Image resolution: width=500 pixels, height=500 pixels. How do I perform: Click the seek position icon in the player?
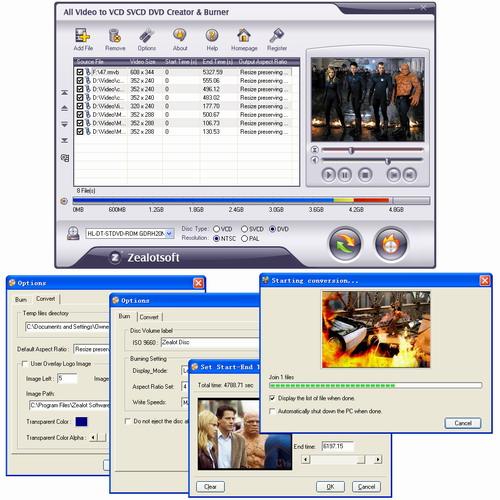point(314,150)
